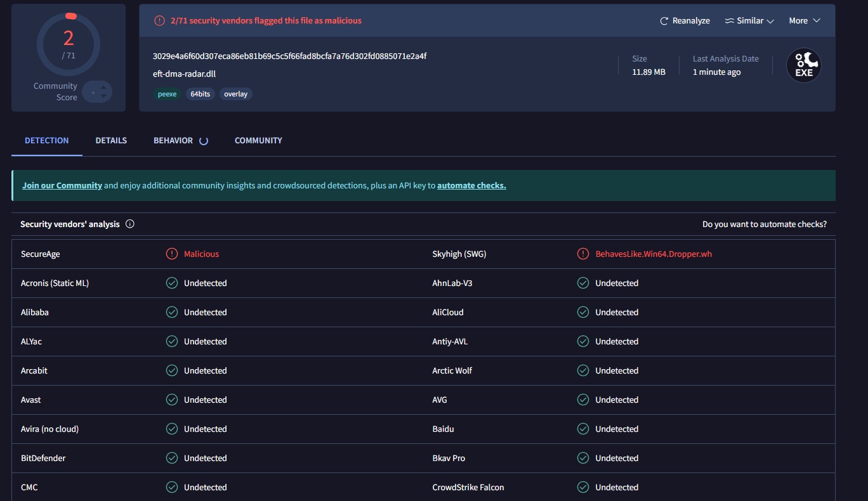Select the 64bits tag
The height and width of the screenshot is (501, 868).
point(201,94)
